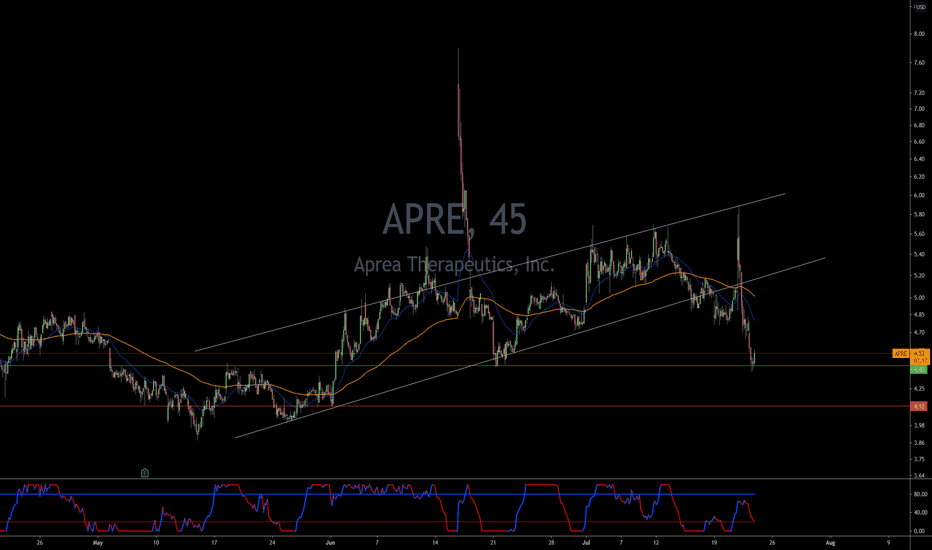Click the Jun label on time axis
The height and width of the screenshot is (550, 932).
pos(330,542)
